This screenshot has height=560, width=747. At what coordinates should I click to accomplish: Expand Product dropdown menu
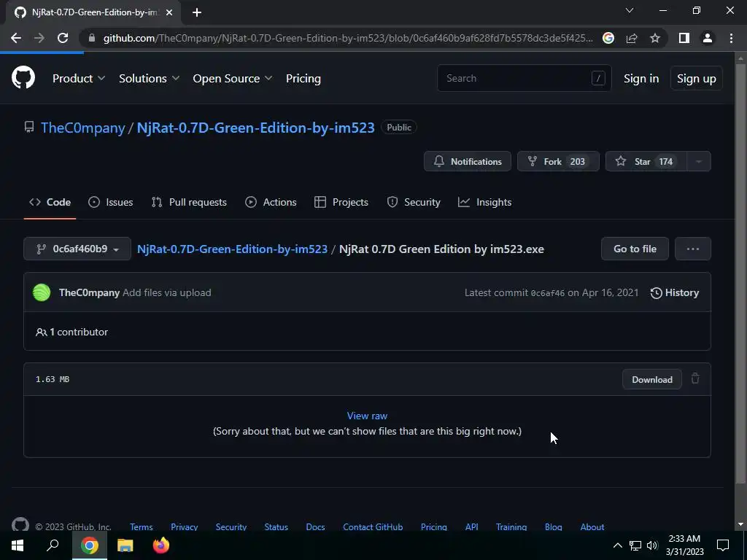tap(79, 79)
